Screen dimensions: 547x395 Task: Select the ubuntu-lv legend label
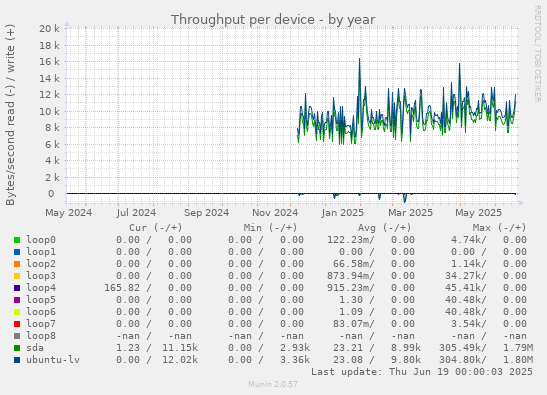(x=53, y=360)
